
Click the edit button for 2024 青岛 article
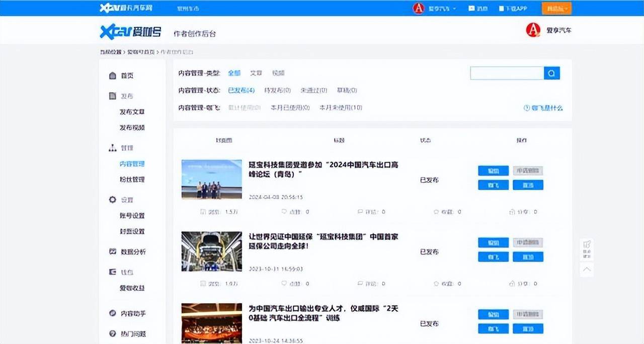pyautogui.click(x=493, y=171)
